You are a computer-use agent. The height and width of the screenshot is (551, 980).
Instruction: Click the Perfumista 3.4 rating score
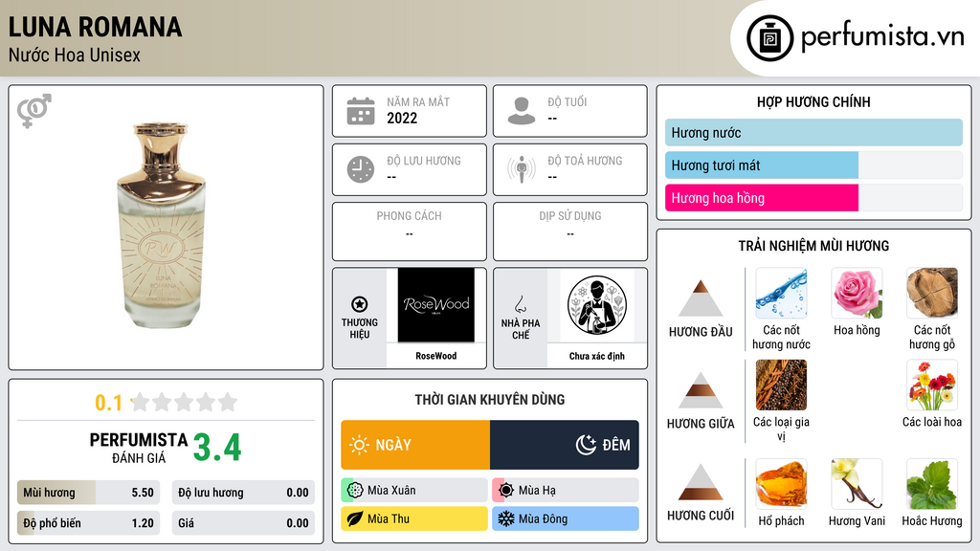(x=217, y=448)
